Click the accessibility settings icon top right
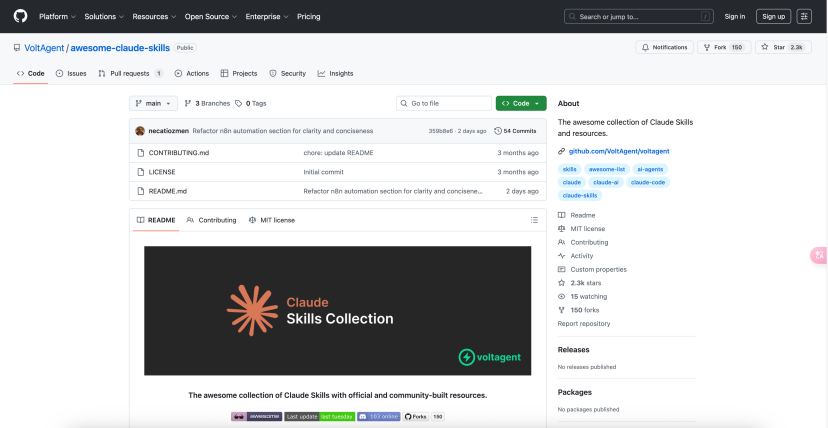Screen dimensions: 828x428 [804, 16]
